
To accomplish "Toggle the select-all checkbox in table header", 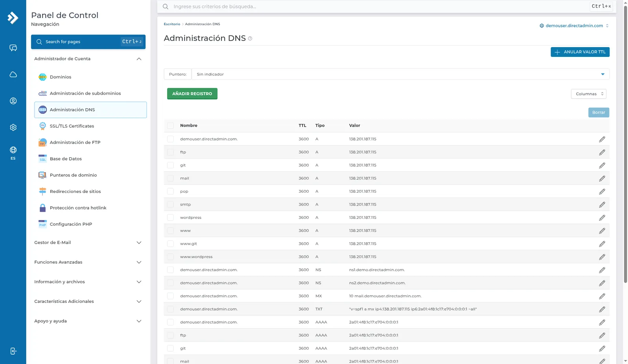I will pyautogui.click(x=170, y=126).
